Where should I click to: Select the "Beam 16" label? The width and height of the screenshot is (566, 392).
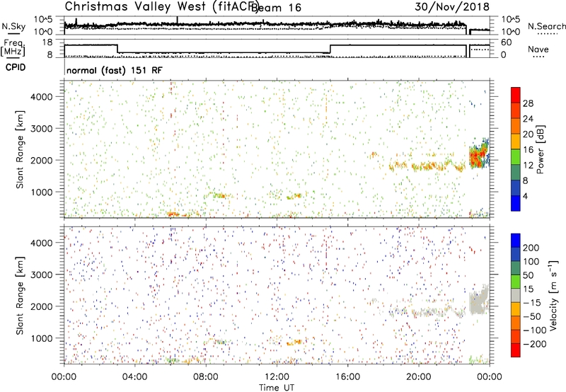click(276, 8)
